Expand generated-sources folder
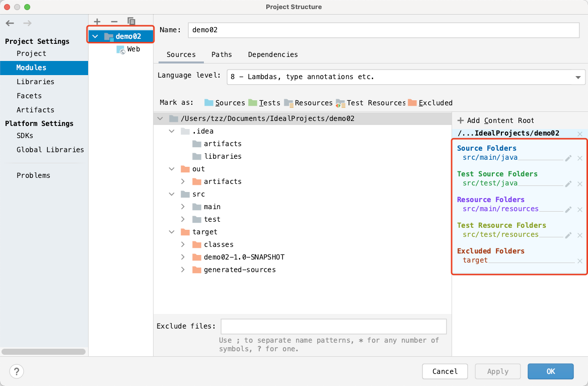The height and width of the screenshot is (386, 588). [x=183, y=270]
